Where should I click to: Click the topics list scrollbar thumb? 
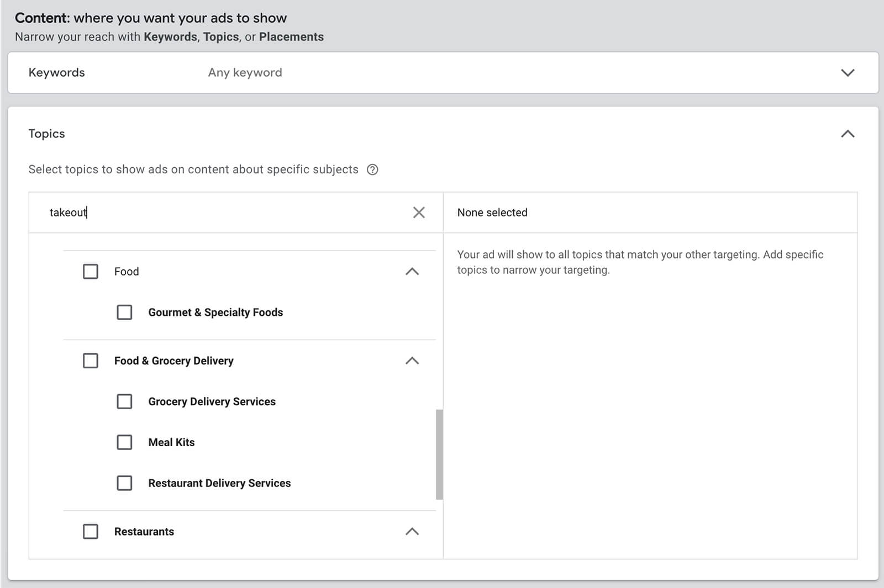(x=439, y=454)
